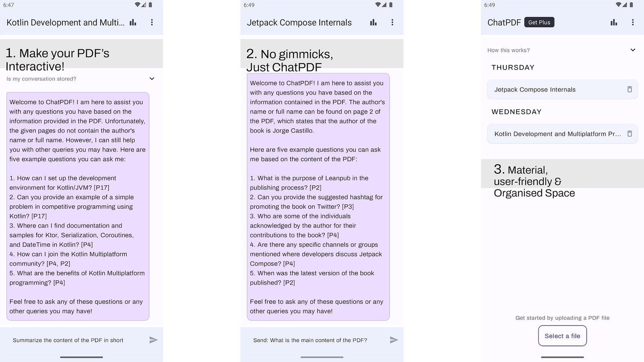644x362 pixels.
Task: Open stats chart icon in Jetpack Compose Internals screen
Action: coord(374,23)
